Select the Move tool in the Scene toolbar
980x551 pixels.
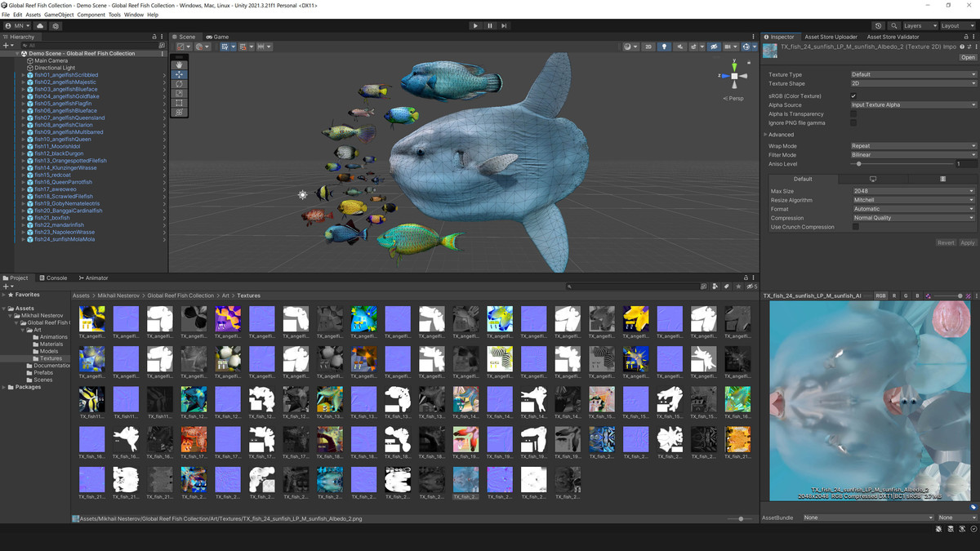click(x=179, y=74)
